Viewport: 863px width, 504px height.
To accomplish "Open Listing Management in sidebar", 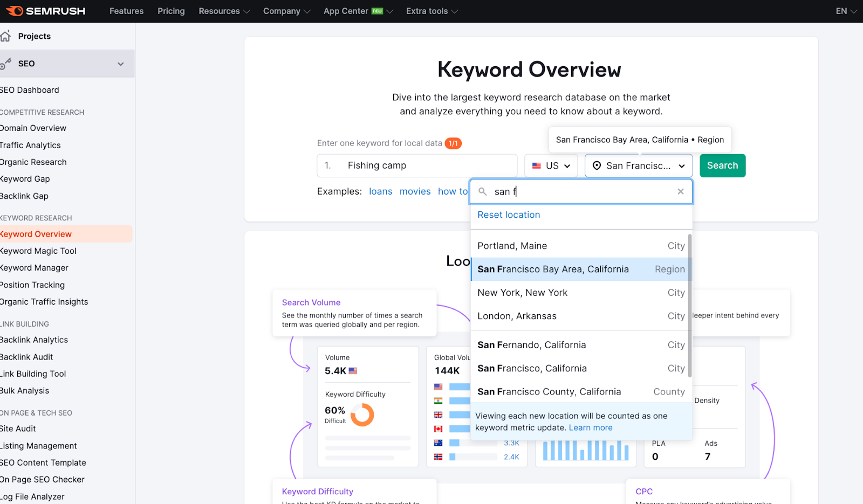I will click(x=38, y=446).
